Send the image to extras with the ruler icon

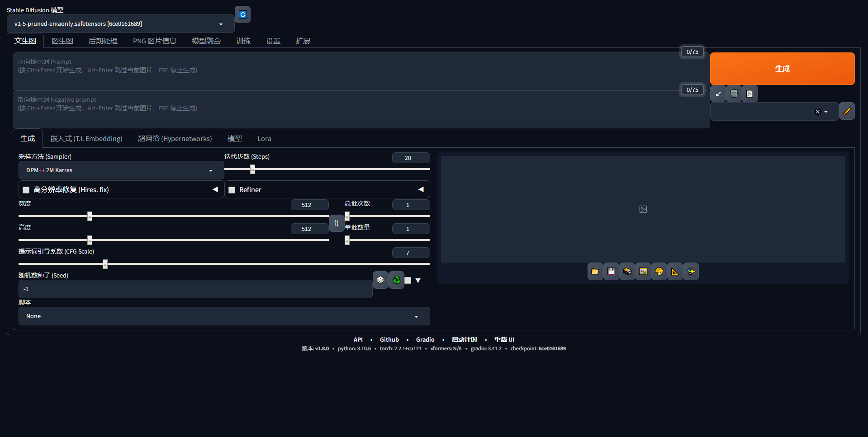675,272
